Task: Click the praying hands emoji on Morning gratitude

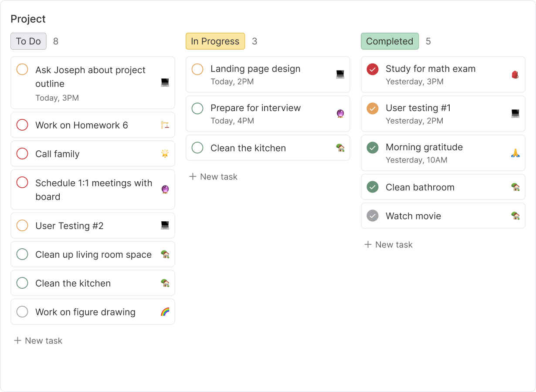Action: click(x=515, y=153)
